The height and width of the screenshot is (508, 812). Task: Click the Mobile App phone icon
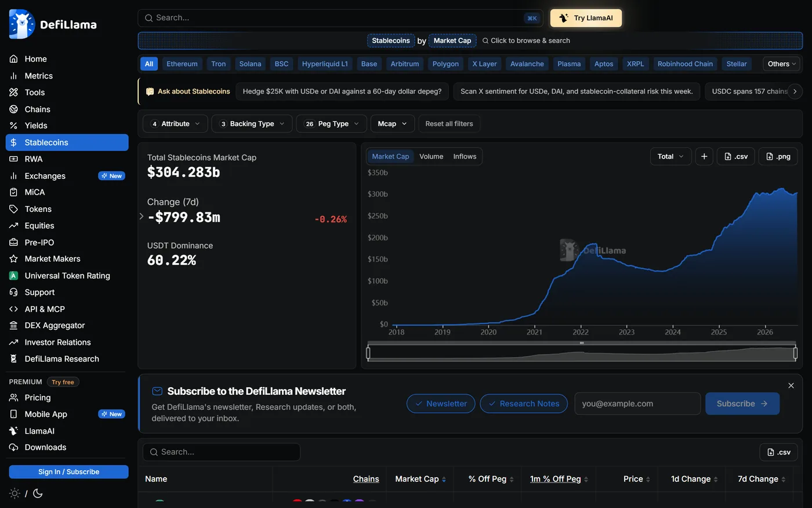tap(13, 414)
